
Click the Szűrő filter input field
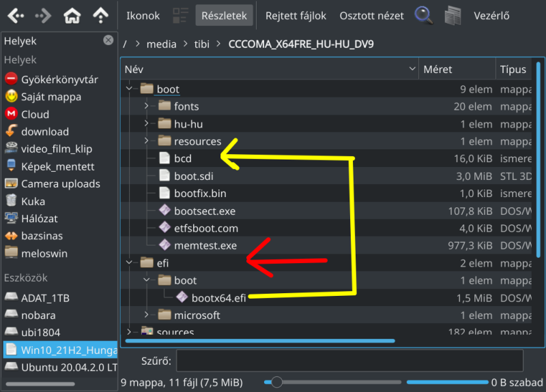349,361
